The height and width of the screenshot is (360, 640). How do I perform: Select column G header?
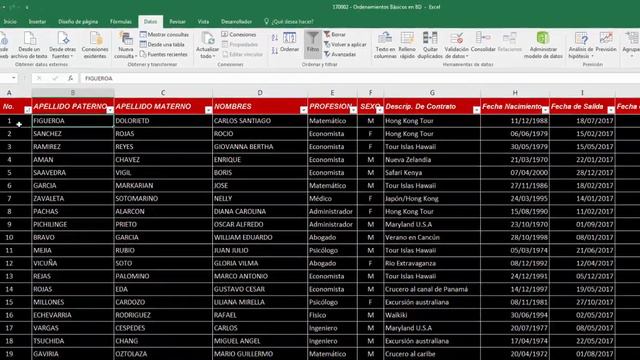tap(432, 93)
